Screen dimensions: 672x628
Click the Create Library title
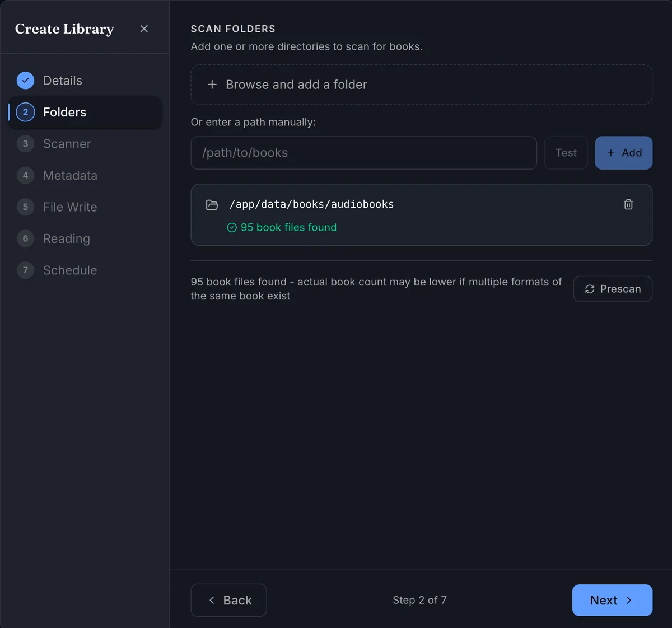coord(64,29)
